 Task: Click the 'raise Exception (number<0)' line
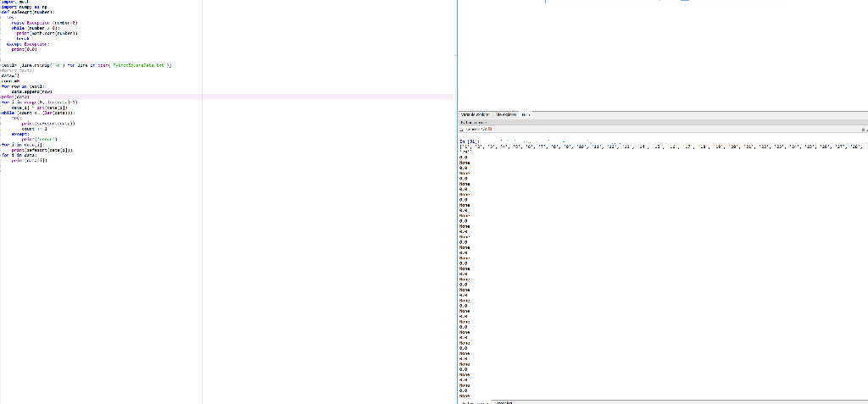pyautogui.click(x=45, y=23)
